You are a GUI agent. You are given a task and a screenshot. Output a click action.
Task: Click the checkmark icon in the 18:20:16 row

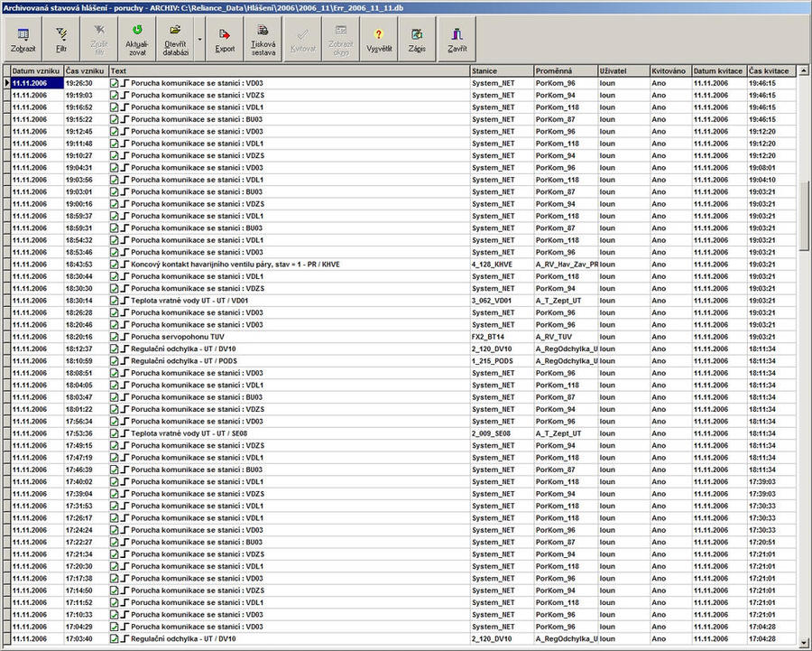click(x=115, y=337)
